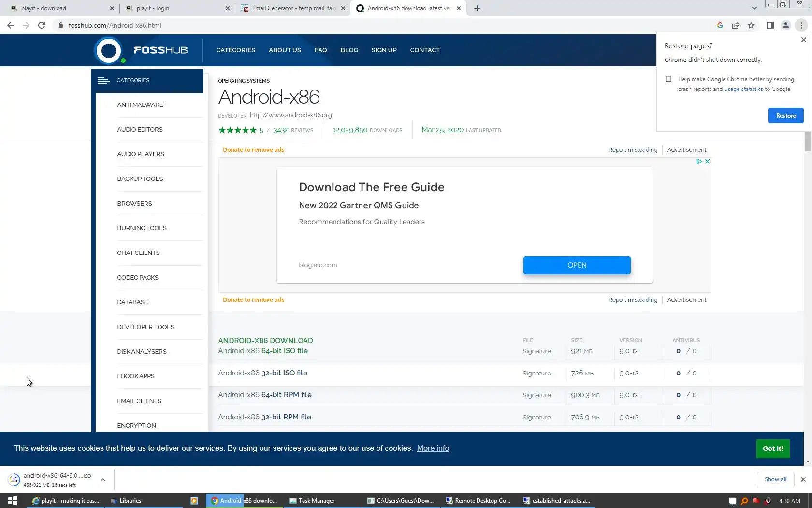Click Show all downloads

pyautogui.click(x=775, y=479)
